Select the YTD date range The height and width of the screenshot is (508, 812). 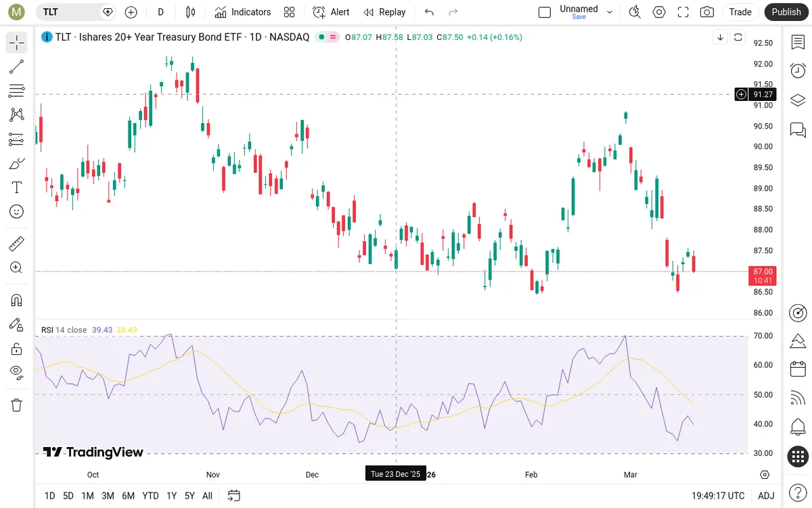(x=150, y=496)
